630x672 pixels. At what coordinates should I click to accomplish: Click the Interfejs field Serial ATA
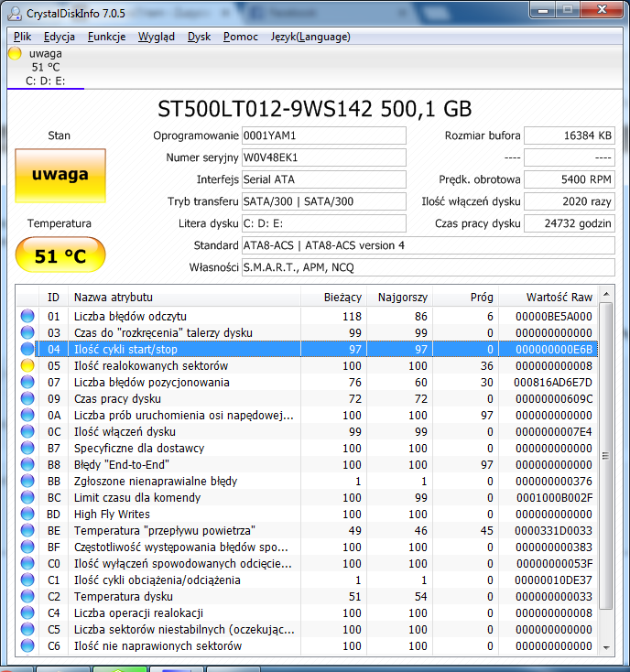324,179
